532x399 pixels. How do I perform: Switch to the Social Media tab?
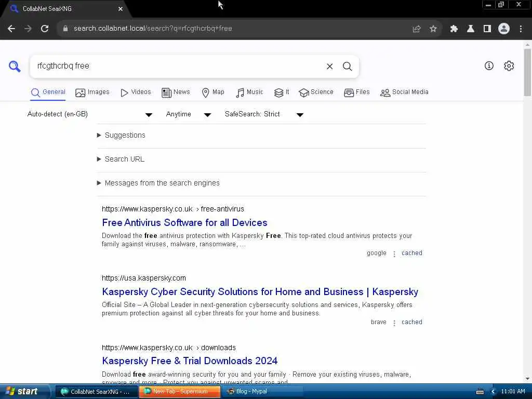[x=404, y=92]
